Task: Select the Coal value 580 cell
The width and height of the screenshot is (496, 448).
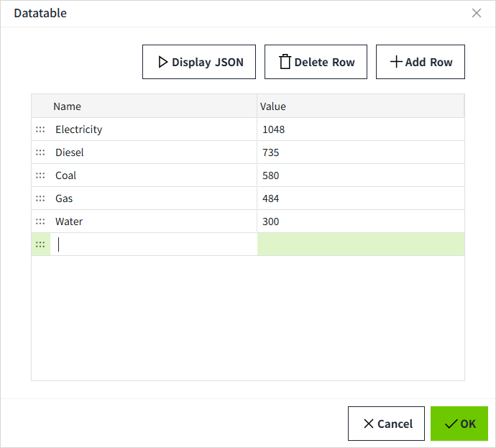Action: point(360,175)
